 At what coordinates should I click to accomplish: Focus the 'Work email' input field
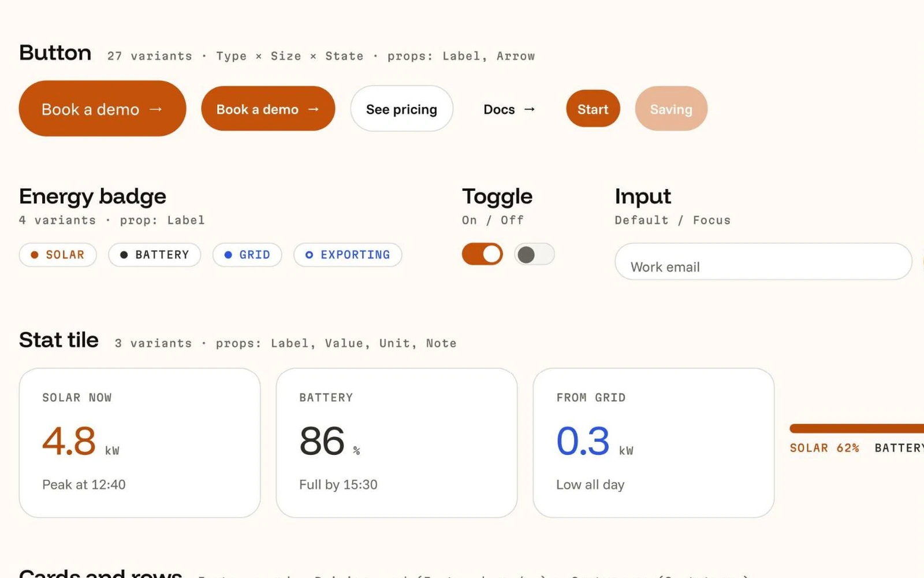tap(763, 262)
